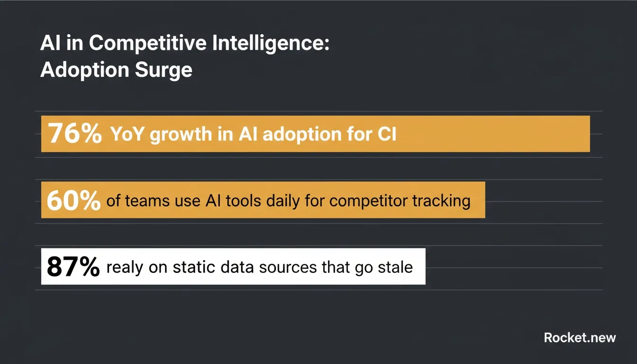Select the 87% number in white bar
The width and height of the screenshot is (637, 364).
[73, 267]
